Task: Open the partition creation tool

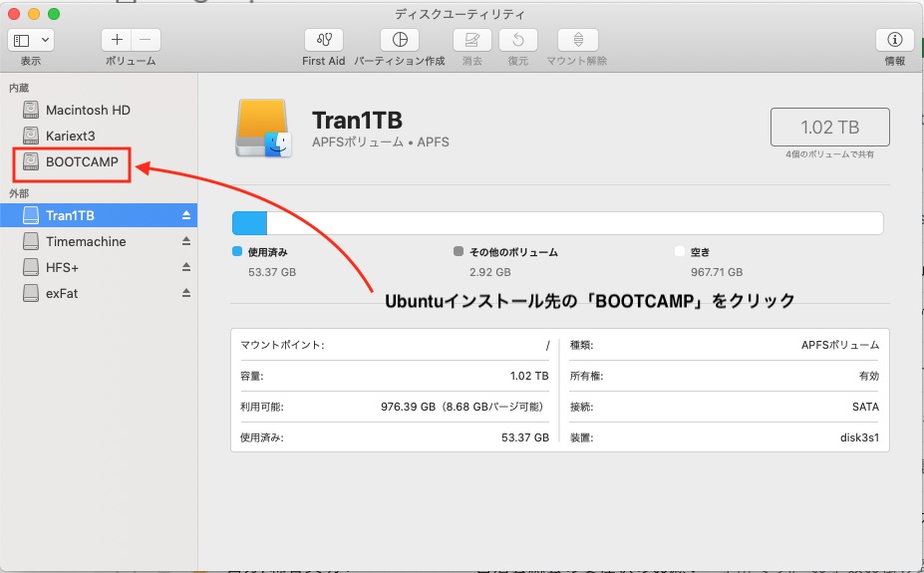Action: tap(400, 40)
